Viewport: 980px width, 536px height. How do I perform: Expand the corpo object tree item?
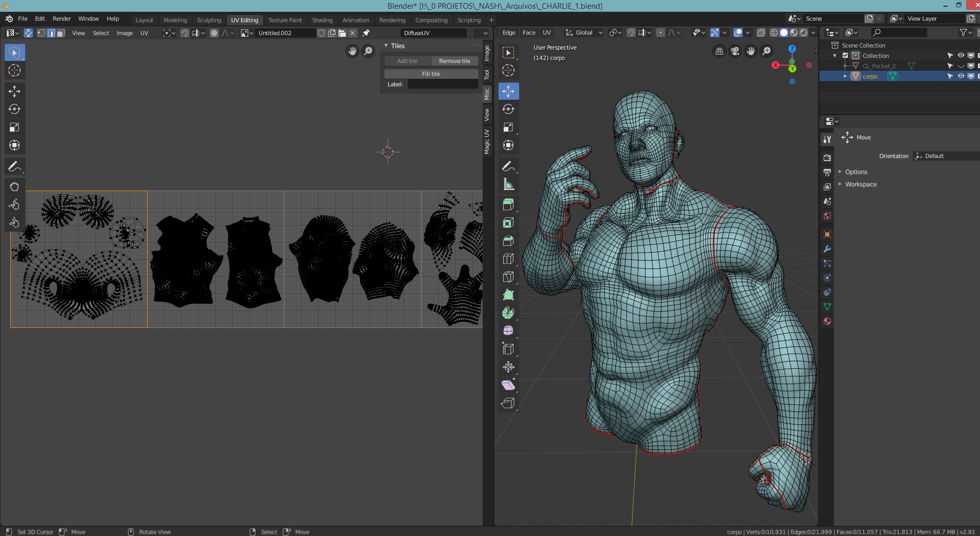click(x=845, y=76)
